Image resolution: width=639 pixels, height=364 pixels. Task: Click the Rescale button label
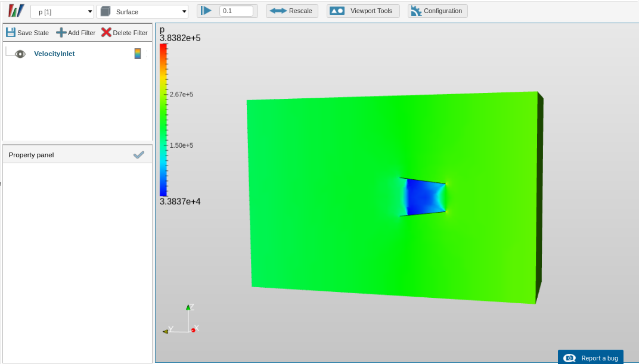(301, 11)
